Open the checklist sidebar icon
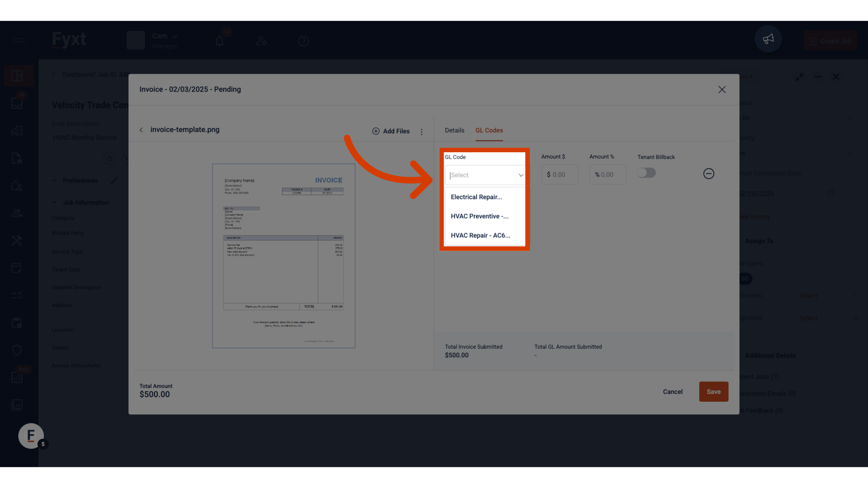868x488 pixels. pos(17,296)
